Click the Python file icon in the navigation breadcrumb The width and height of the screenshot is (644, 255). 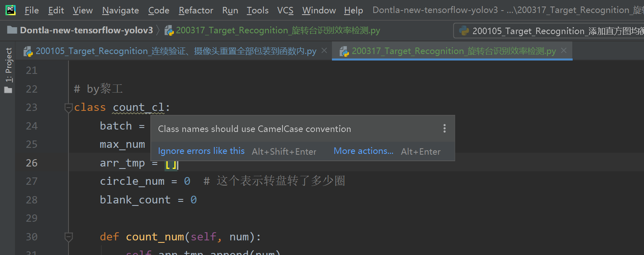pyautogui.click(x=169, y=30)
